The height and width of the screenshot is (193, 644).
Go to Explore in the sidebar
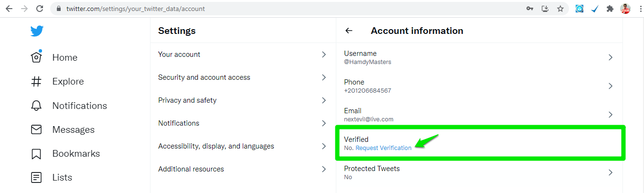coord(68,82)
